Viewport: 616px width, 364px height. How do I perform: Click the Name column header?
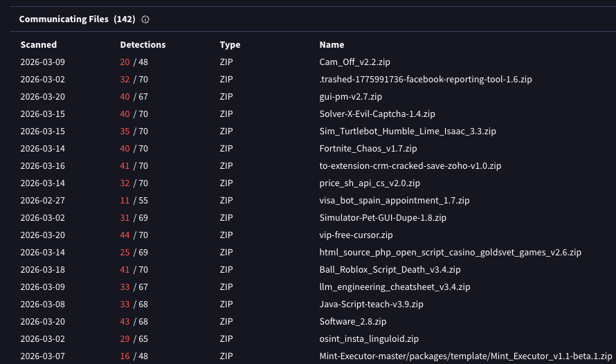332,45
